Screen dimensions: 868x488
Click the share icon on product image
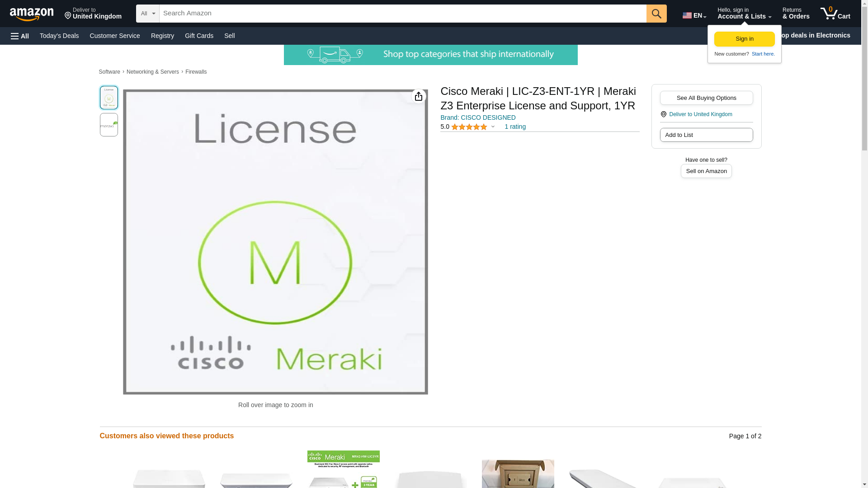click(x=418, y=96)
